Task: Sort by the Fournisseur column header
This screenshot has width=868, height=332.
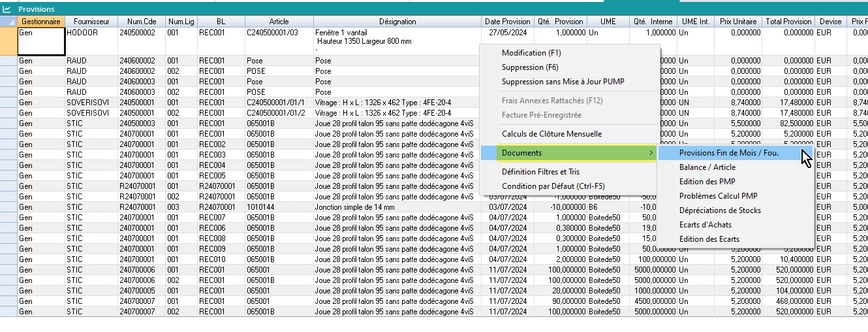Action: pos(91,22)
